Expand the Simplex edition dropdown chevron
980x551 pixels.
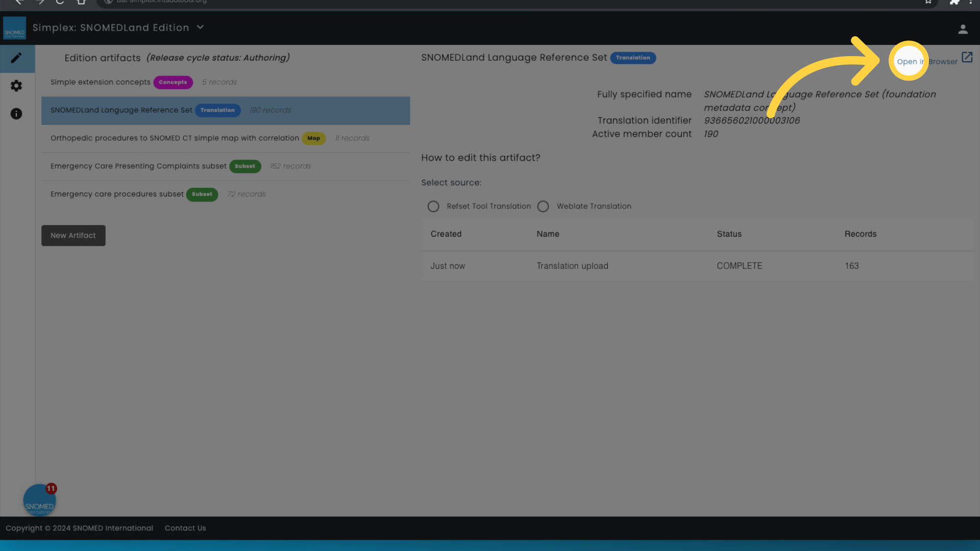pyautogui.click(x=200, y=27)
